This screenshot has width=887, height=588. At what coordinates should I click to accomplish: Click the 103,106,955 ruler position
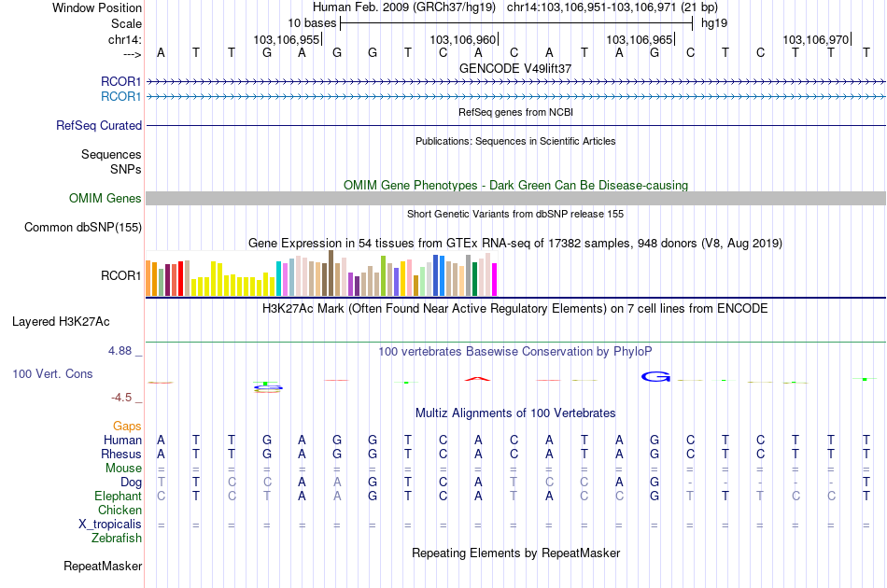[x=287, y=39]
